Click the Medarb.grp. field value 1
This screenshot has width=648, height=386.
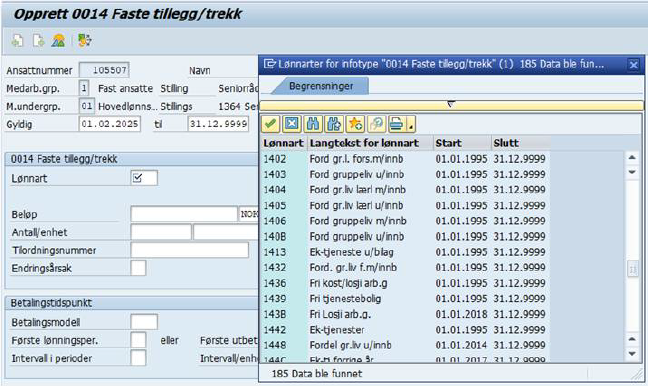click(83, 88)
